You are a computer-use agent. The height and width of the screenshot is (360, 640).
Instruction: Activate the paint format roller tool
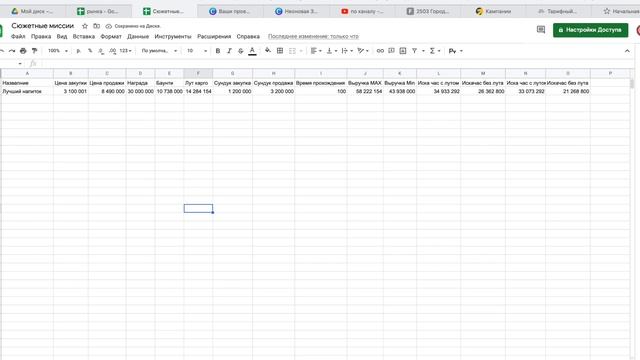coord(35,51)
